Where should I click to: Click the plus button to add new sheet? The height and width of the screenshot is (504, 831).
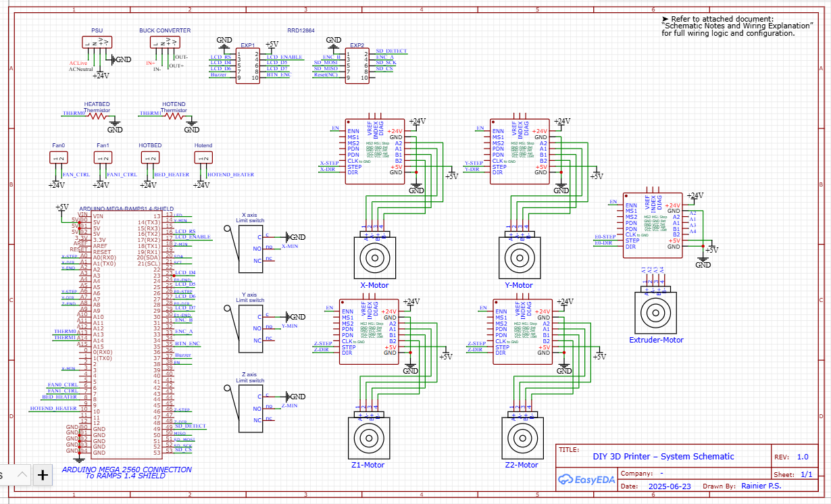point(43,475)
